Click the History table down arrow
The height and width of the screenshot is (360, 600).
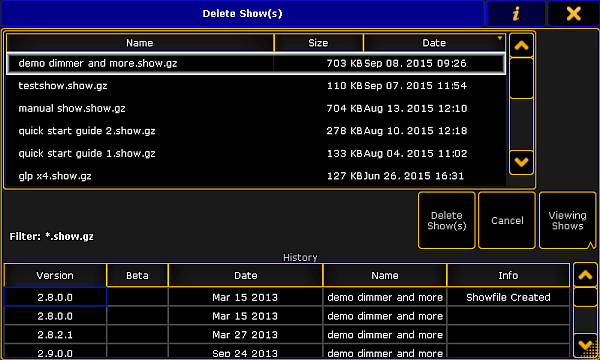tap(585, 345)
